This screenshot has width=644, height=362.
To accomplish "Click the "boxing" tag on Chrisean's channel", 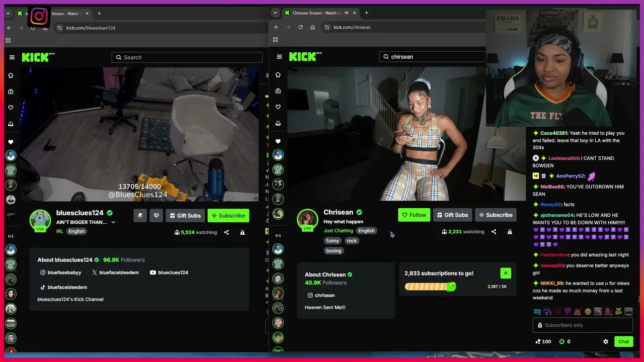I will pos(334,251).
